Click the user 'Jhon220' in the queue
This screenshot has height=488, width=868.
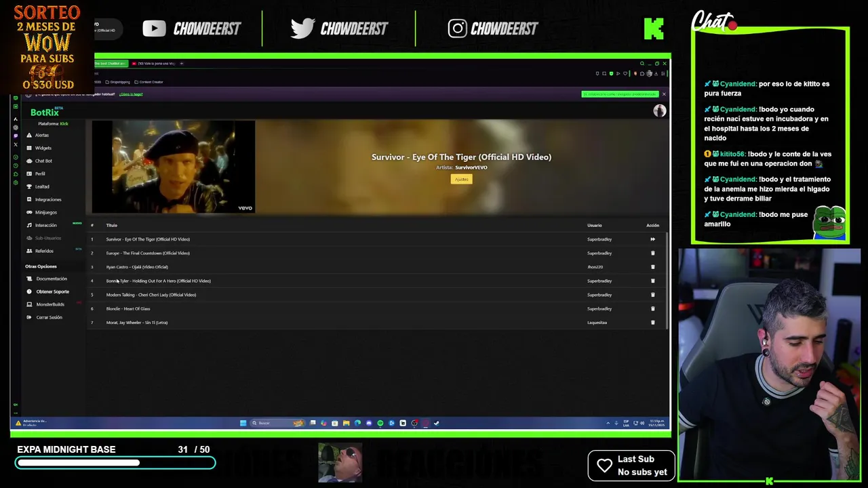(595, 267)
